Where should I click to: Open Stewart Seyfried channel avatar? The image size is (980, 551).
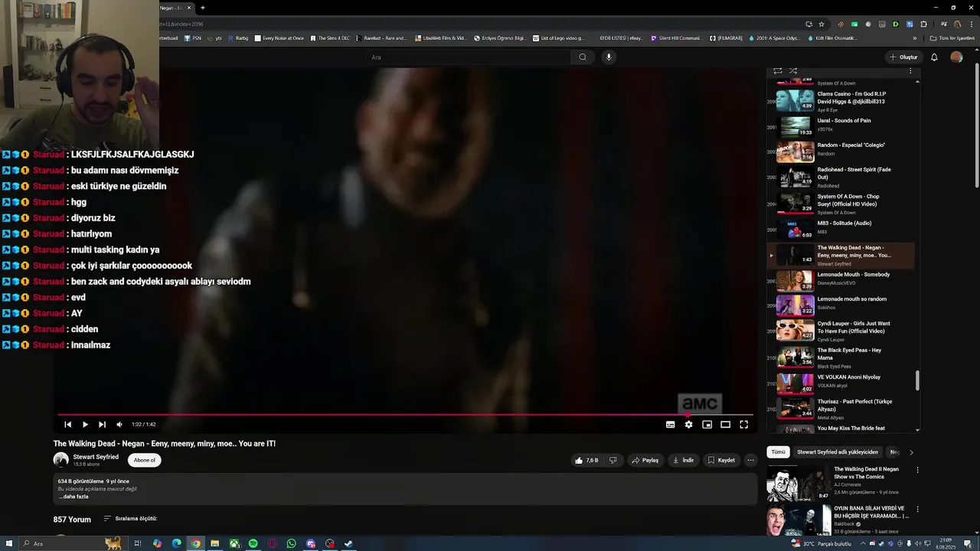pos(61,460)
